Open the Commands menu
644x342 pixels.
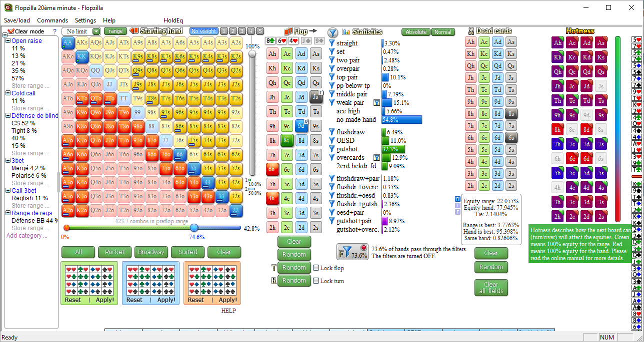tap(52, 20)
